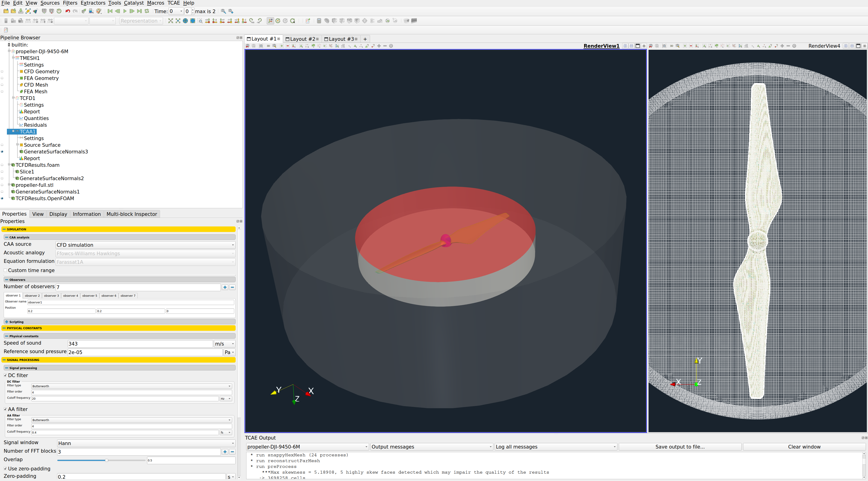The height and width of the screenshot is (481, 868).
Task: Expand the Source Surface tree node
Action: pyautogui.click(x=18, y=144)
